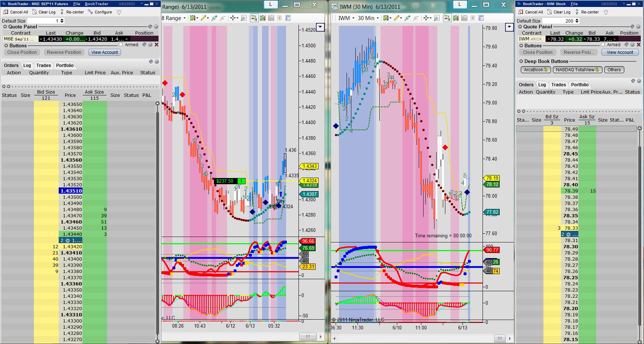The height and width of the screenshot is (344, 644).
Task: Tick the Armed checkbox in M6E BookTrader
Action: 121,44
